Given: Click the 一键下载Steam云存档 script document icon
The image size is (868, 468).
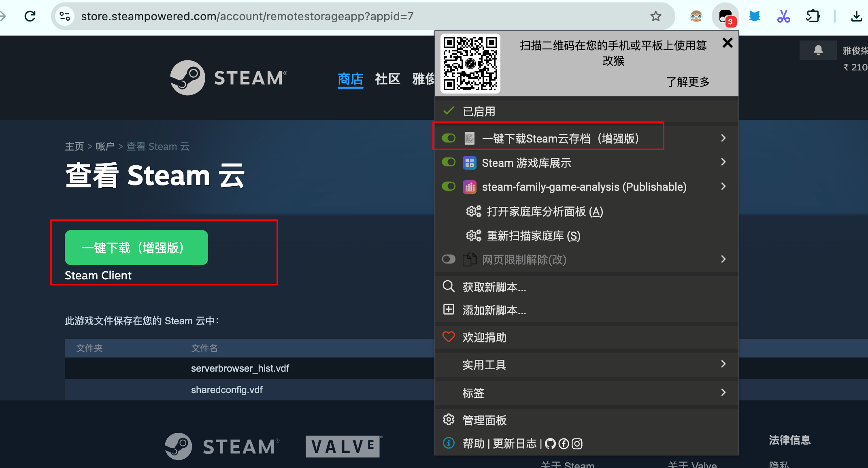Looking at the screenshot, I should pos(469,138).
